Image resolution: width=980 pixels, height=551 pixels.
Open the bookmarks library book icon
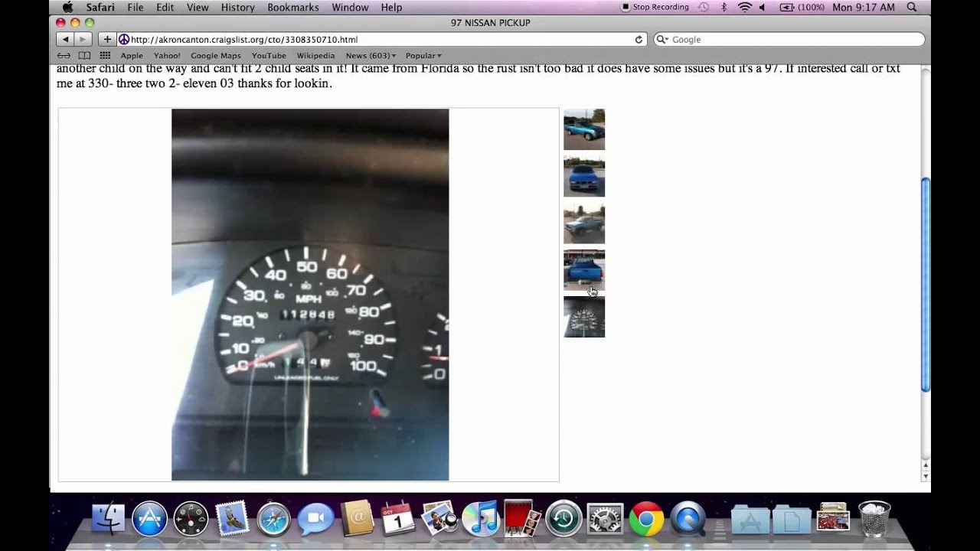click(x=84, y=56)
